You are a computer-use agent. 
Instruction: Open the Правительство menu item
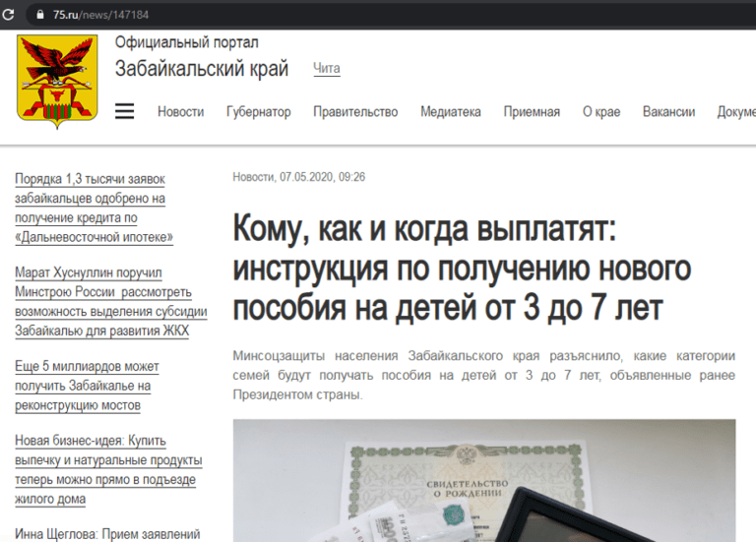click(355, 112)
